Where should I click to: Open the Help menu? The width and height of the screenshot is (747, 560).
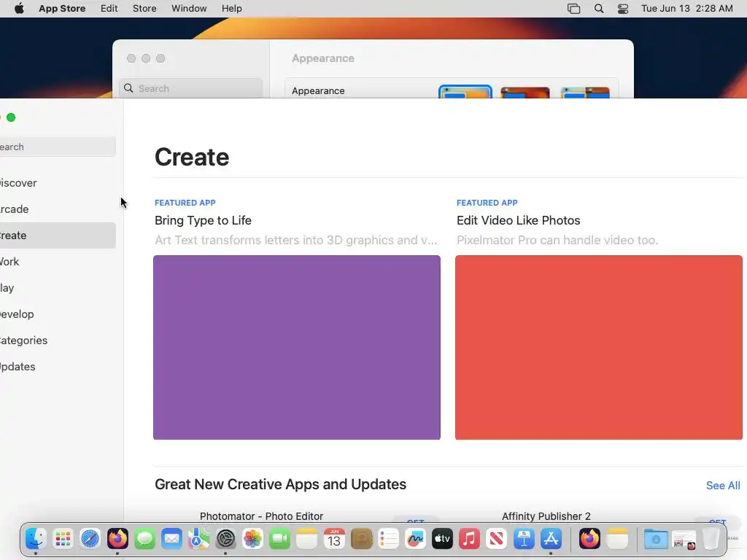click(231, 9)
